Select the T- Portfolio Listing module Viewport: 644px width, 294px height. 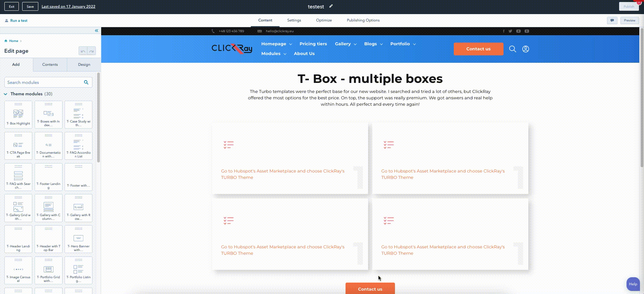(78, 271)
